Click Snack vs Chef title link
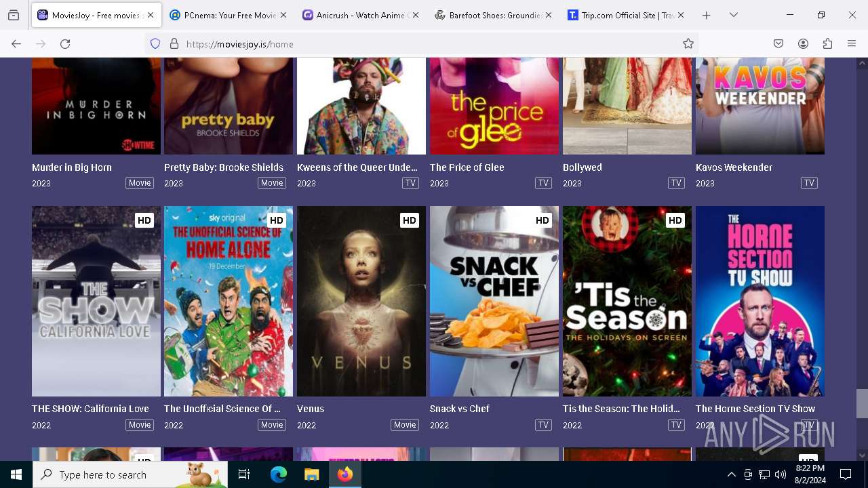 [460, 409]
